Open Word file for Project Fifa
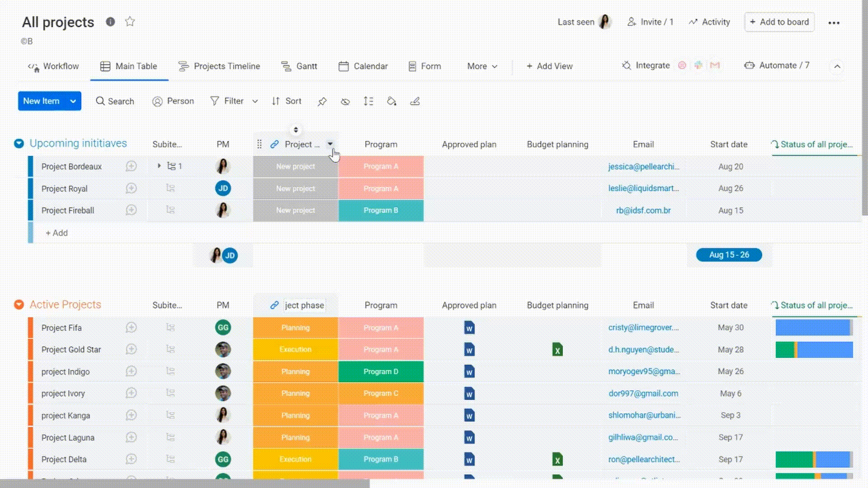Image resolution: width=868 pixels, height=488 pixels. pyautogui.click(x=469, y=328)
